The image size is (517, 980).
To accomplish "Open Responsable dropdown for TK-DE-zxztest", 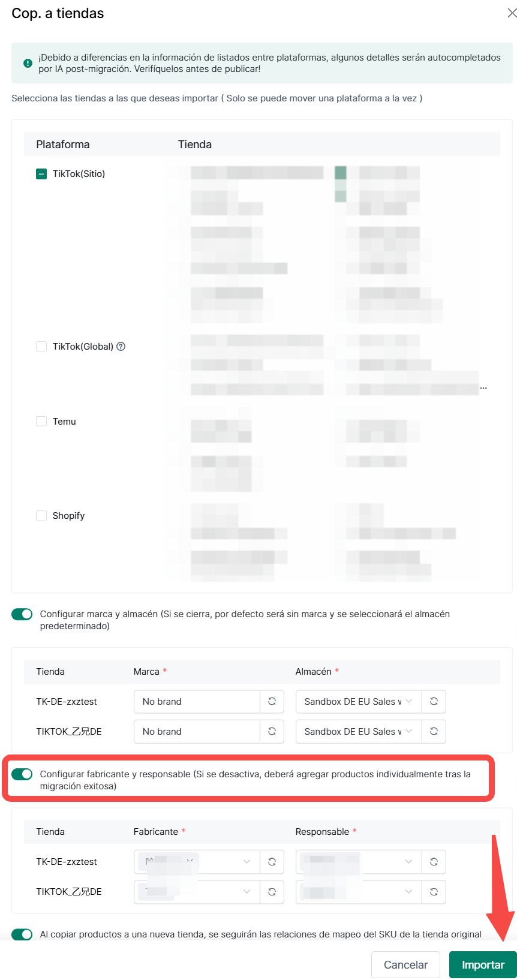I will click(358, 861).
